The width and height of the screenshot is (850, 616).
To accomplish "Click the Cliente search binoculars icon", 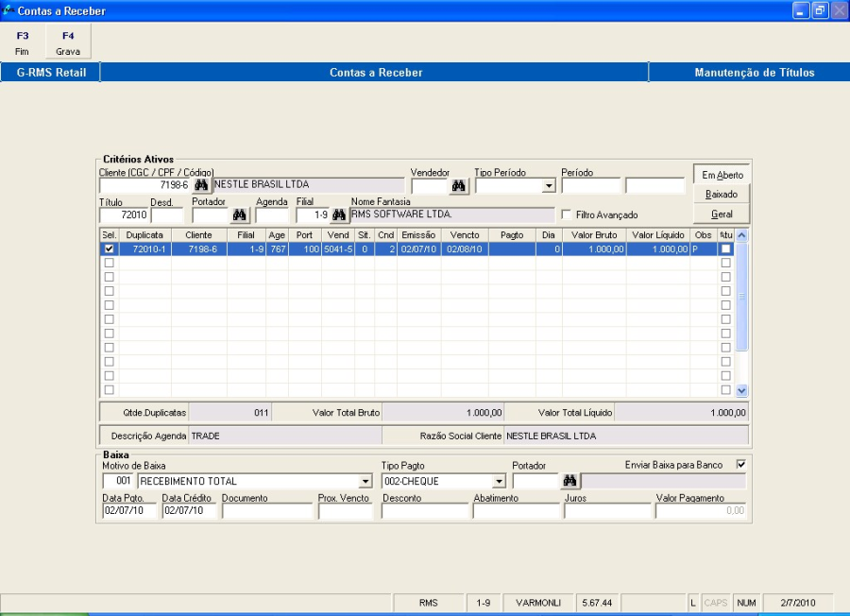I will click(x=201, y=185).
